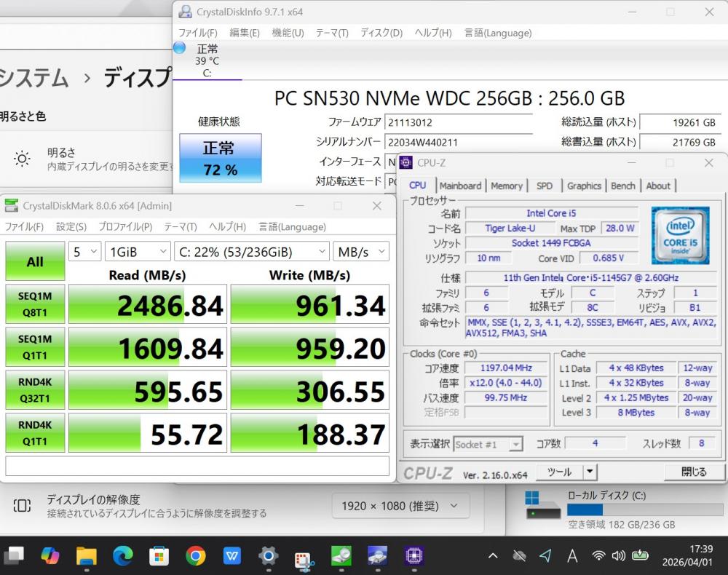Launch Microsoft Edge from the taskbar
Screen dimensions: 728x575
click(x=123, y=556)
